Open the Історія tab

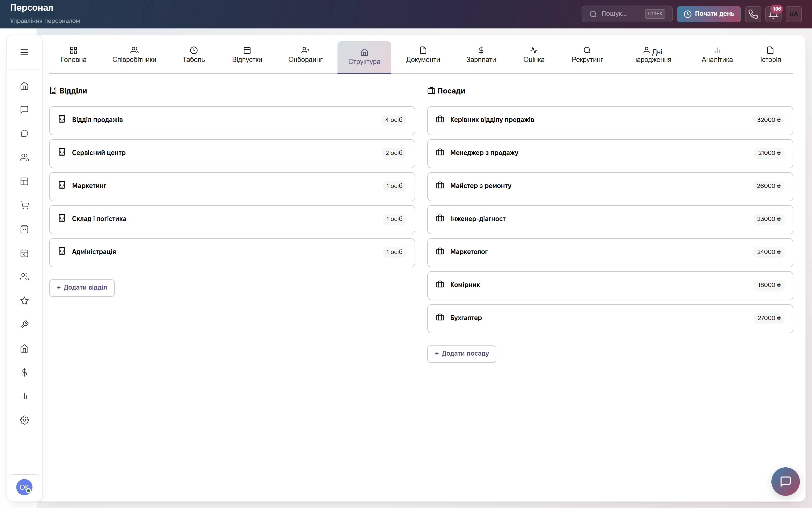coord(770,55)
